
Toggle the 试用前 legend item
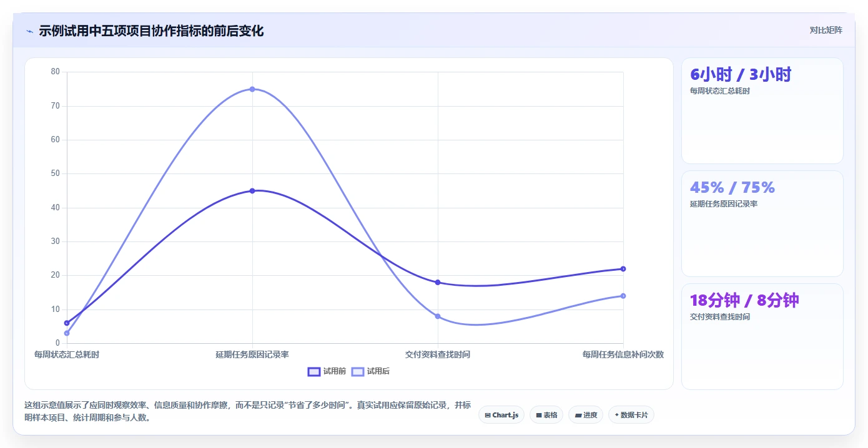tap(327, 371)
